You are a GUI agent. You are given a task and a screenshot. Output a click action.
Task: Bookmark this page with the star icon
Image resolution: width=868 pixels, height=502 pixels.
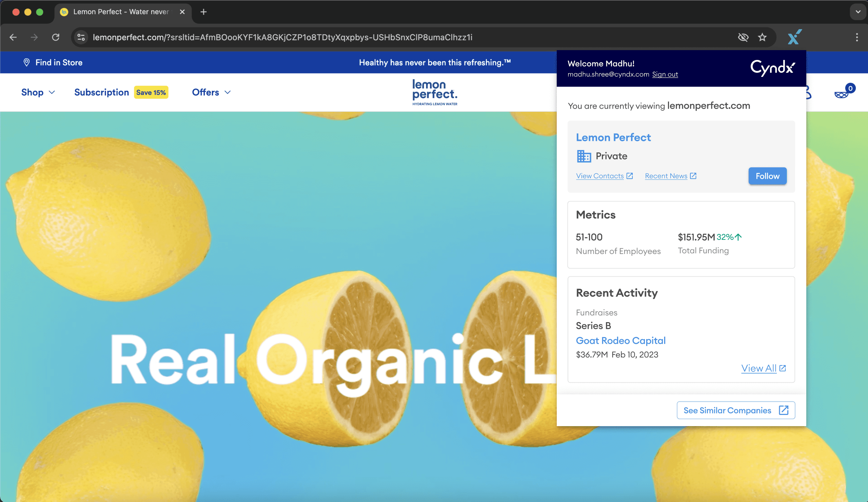pos(762,37)
